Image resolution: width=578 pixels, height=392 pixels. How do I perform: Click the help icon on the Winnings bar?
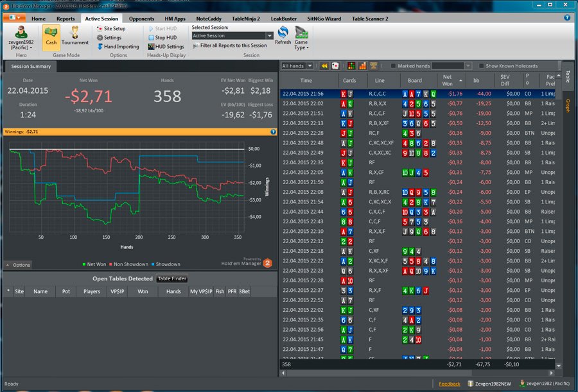tap(273, 132)
